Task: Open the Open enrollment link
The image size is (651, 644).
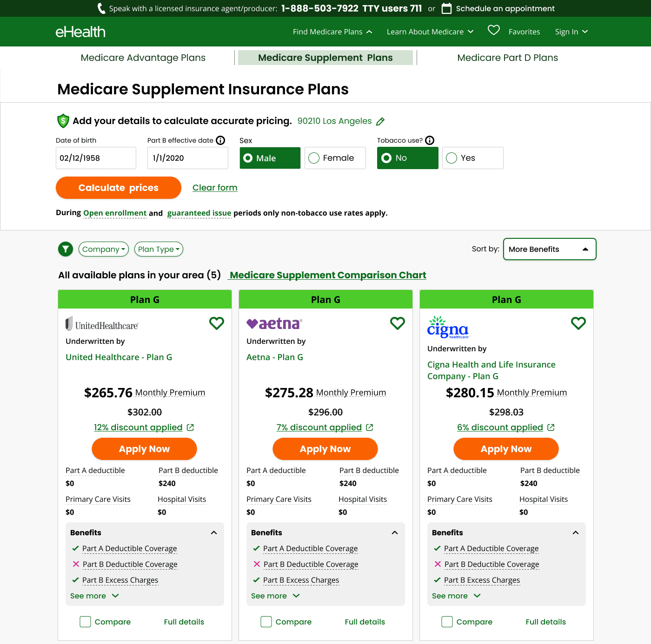Action: tap(115, 213)
